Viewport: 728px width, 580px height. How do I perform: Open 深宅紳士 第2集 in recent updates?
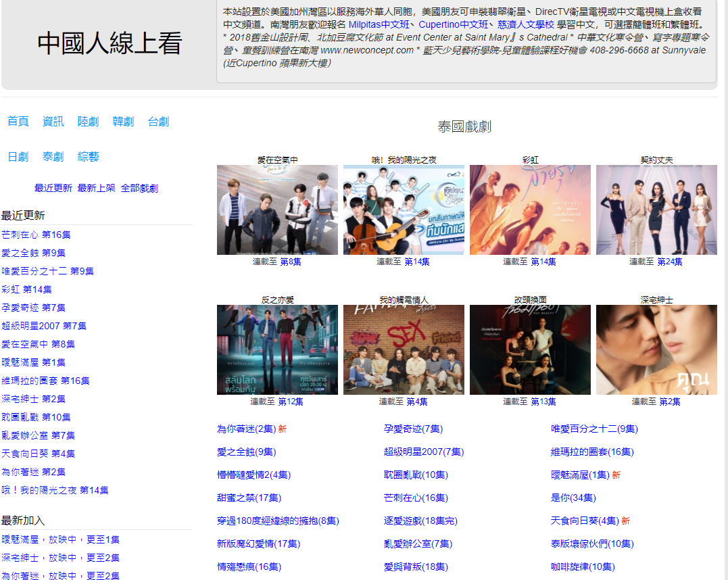tap(33, 399)
